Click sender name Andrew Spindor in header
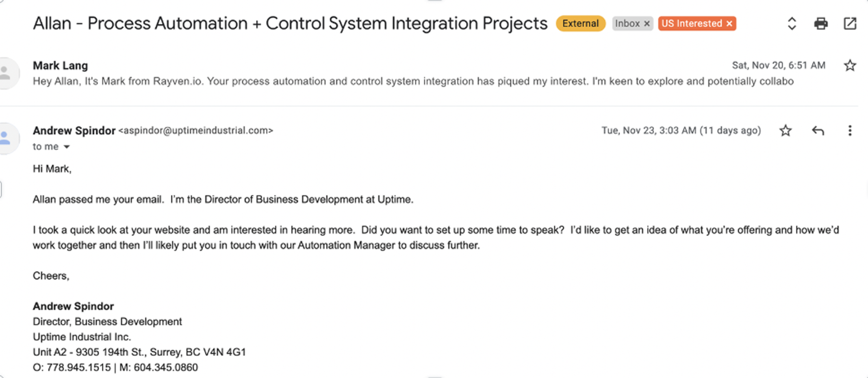The height and width of the screenshot is (378, 868). pos(74,131)
